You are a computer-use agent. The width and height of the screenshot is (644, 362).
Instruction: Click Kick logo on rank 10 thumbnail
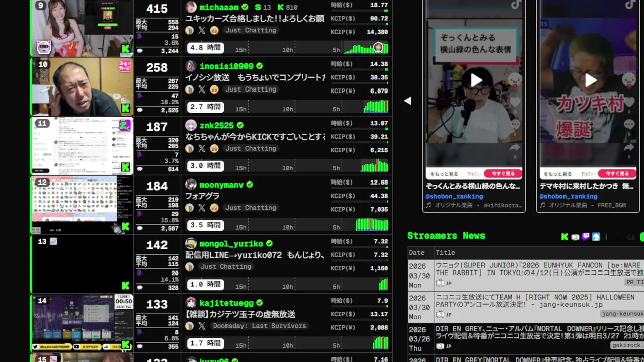coord(126,108)
